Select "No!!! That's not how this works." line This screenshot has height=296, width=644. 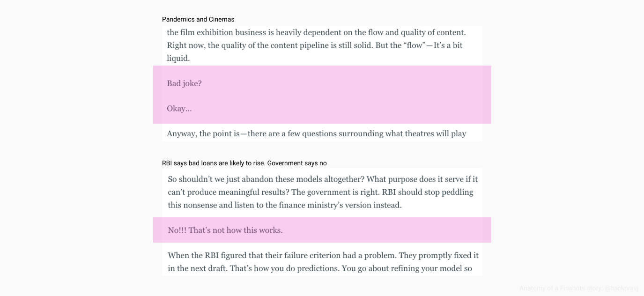(225, 230)
